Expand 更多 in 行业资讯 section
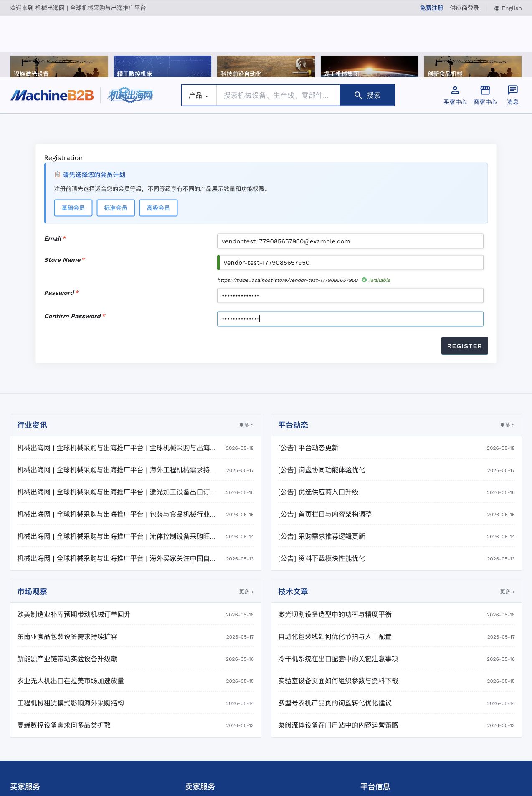Screen dimensions: 532x796 point(246,425)
